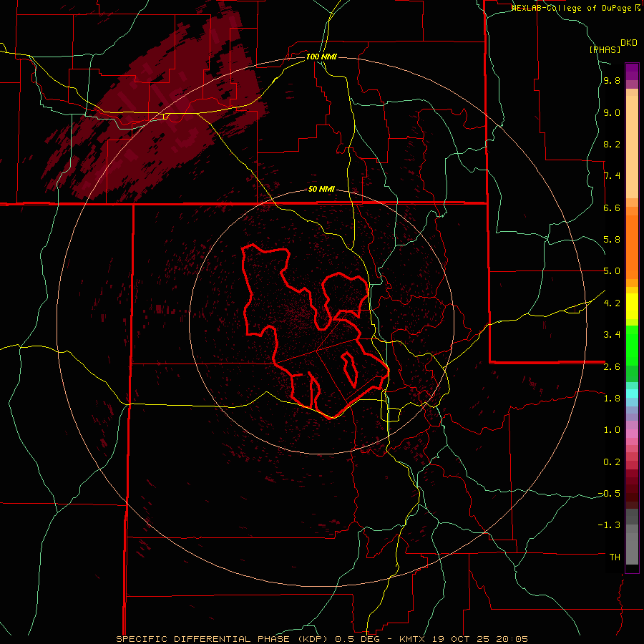Image resolution: width=644 pixels, height=644 pixels.
Task: Click the 9.0 value on color scale
Action: (x=612, y=113)
